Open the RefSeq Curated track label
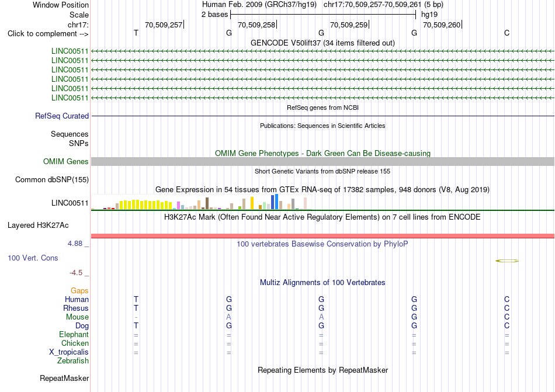This screenshot has height=392, width=555. (62, 116)
